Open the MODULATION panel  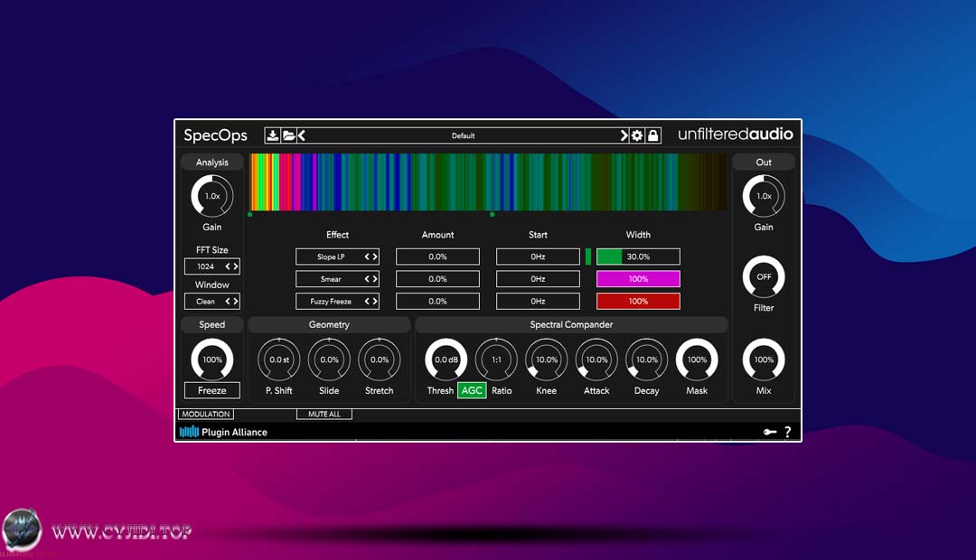(x=206, y=414)
